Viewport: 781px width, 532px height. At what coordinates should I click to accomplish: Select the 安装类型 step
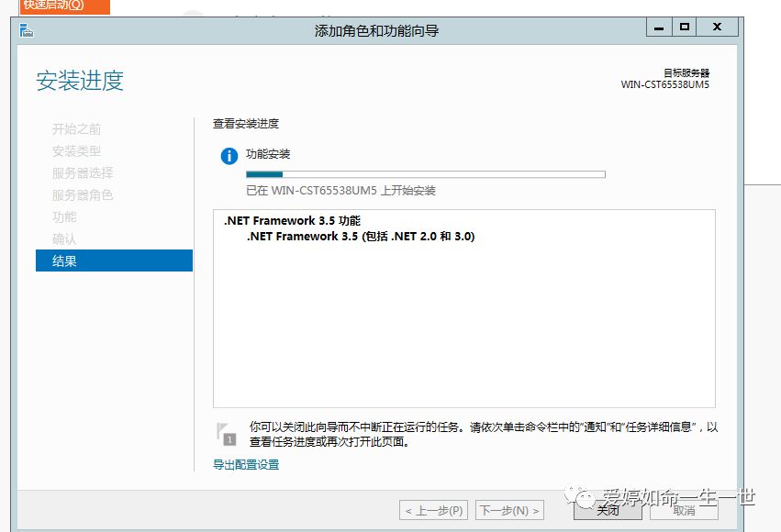point(77,150)
